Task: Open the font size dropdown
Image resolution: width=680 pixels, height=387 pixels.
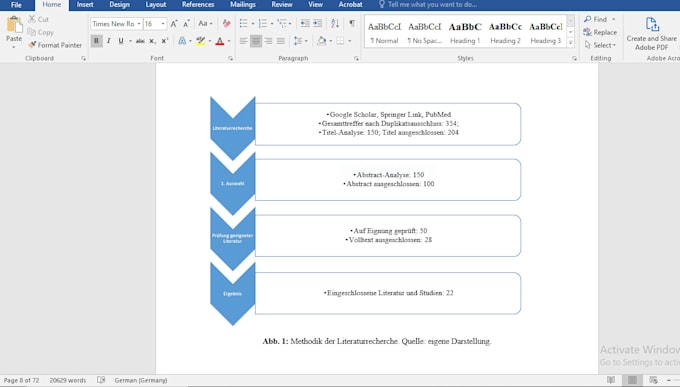Action: [163, 23]
